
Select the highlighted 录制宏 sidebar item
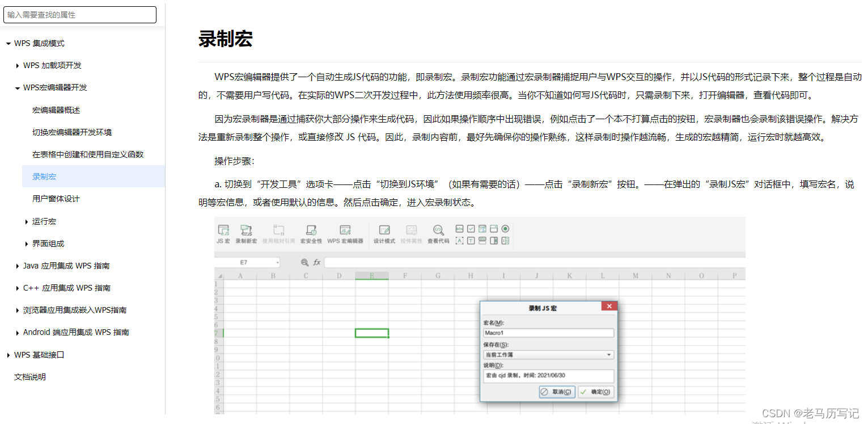click(x=94, y=177)
